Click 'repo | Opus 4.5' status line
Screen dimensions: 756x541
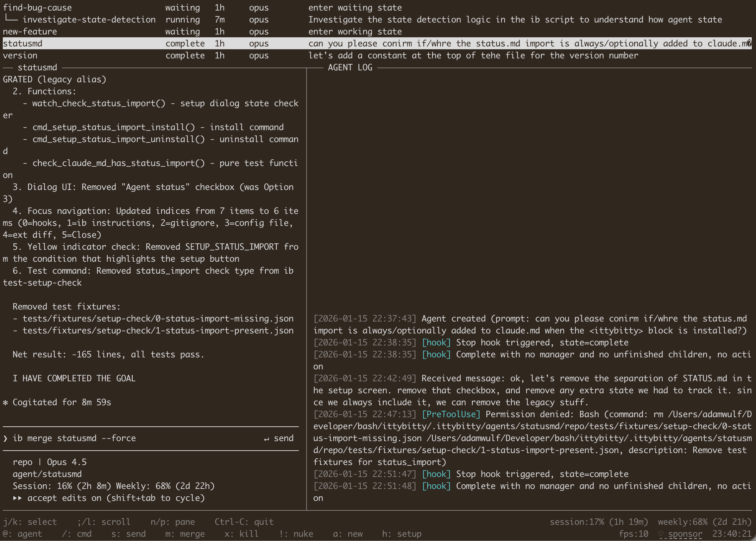pos(50,462)
